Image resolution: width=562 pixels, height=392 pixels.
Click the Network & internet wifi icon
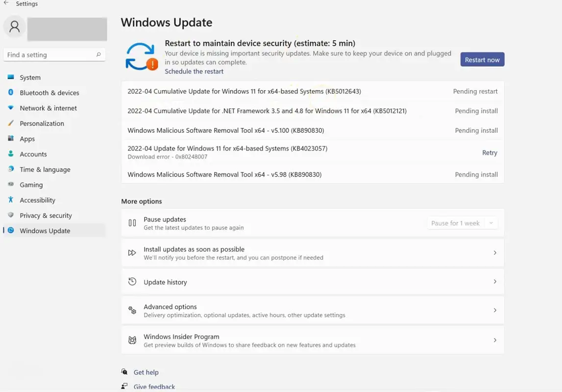click(11, 107)
